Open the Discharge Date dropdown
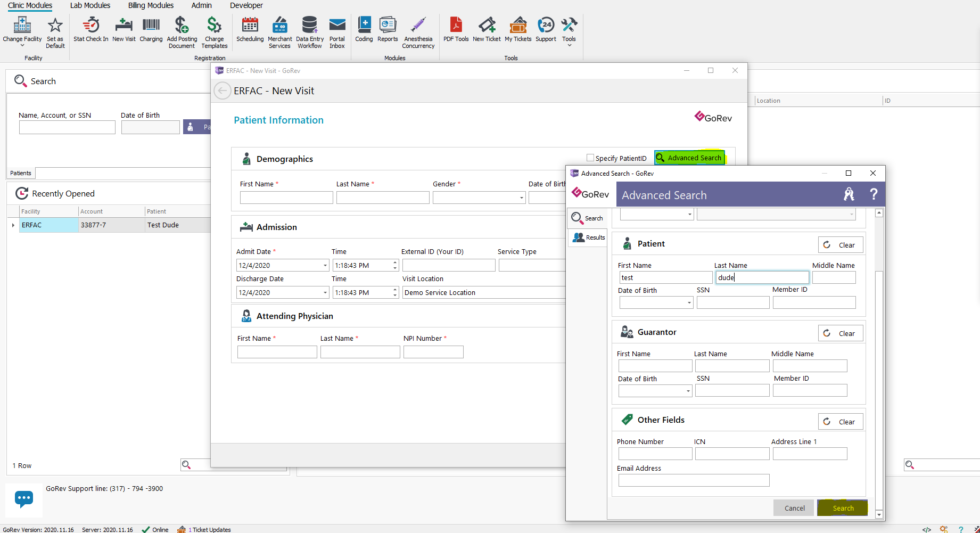 tap(325, 292)
